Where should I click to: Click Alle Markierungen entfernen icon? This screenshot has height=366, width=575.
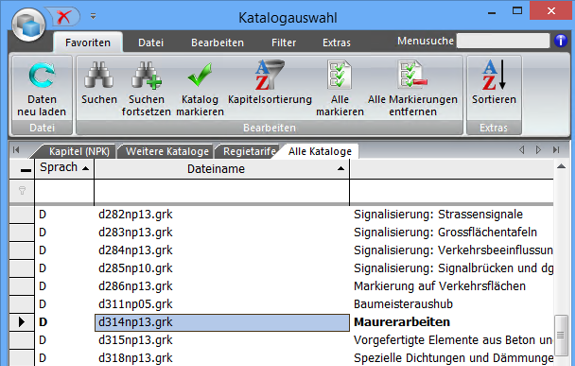(x=413, y=75)
